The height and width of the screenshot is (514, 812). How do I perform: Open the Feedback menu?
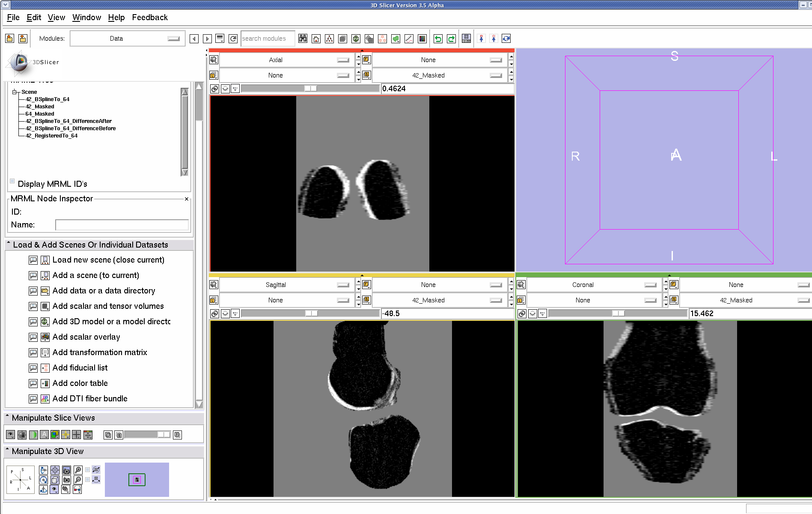(x=149, y=18)
